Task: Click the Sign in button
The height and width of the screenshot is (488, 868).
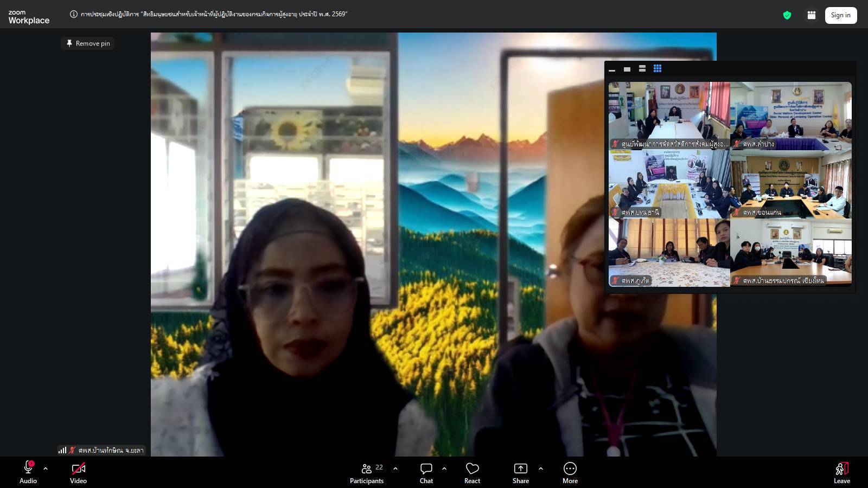Action: (x=840, y=15)
